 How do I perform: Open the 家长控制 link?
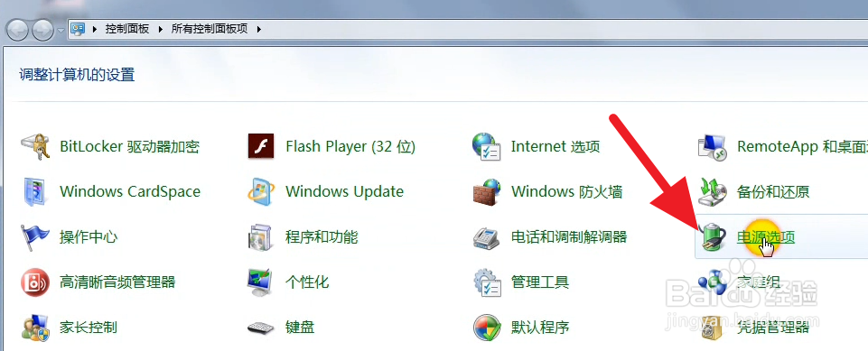tap(89, 328)
